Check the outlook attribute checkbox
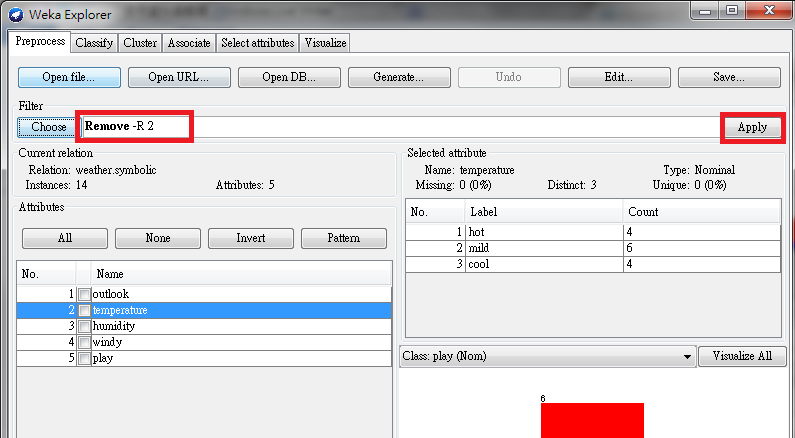Screen dimensions: 795x438 pos(85,294)
